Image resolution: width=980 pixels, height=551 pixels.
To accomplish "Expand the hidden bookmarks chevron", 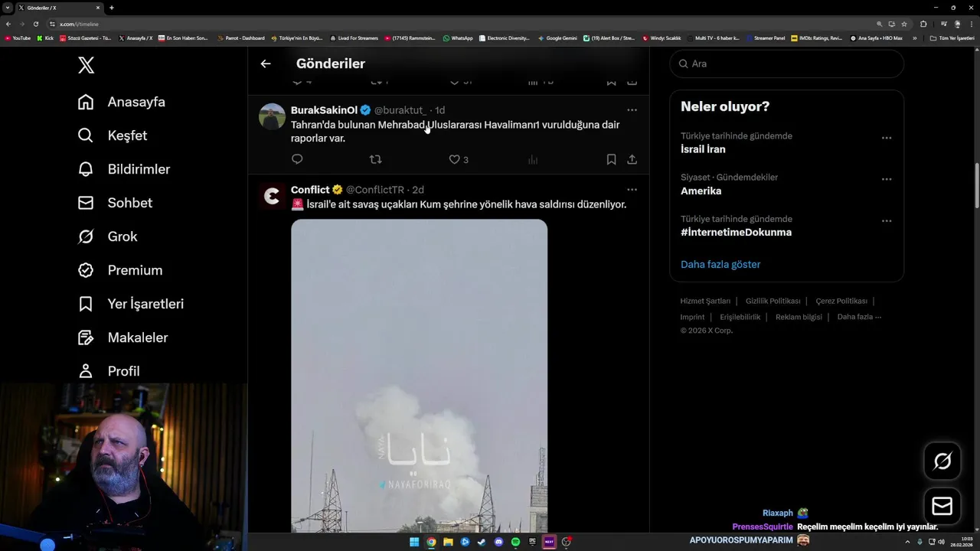I will click(914, 37).
